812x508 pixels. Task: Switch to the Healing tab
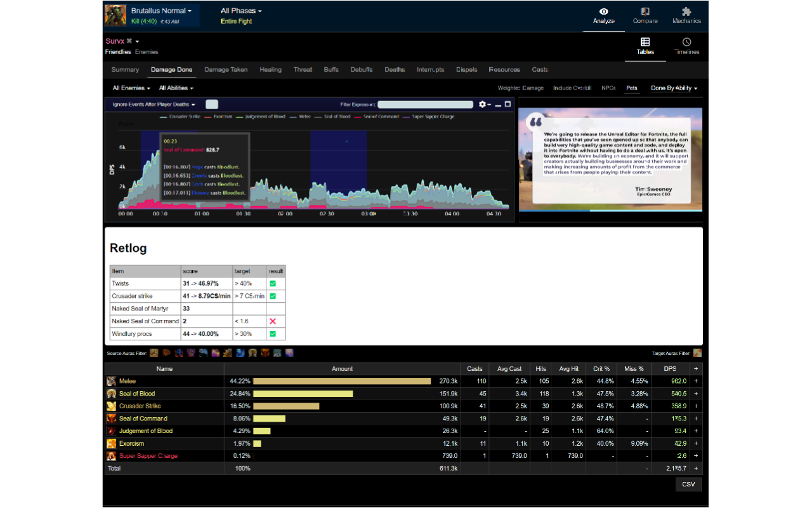pos(270,70)
